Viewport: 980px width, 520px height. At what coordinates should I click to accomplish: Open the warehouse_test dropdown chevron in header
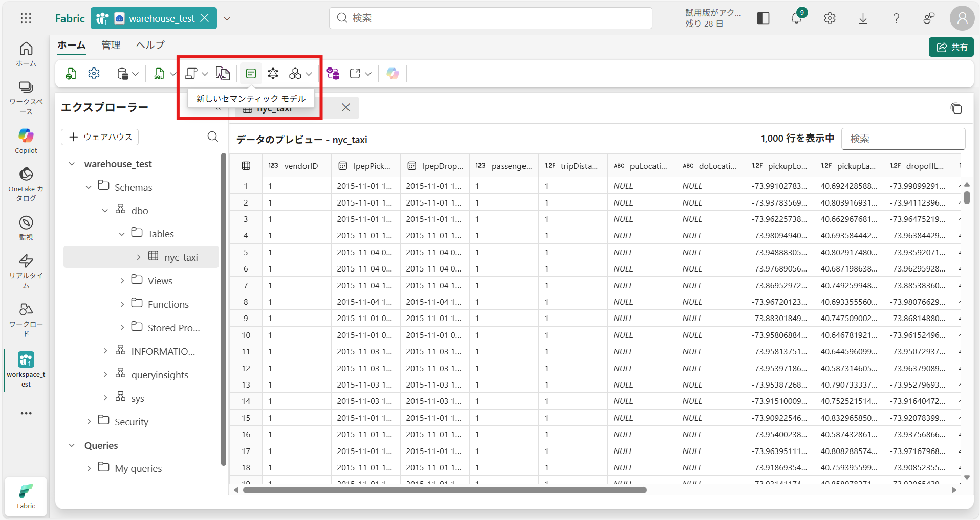click(x=227, y=18)
